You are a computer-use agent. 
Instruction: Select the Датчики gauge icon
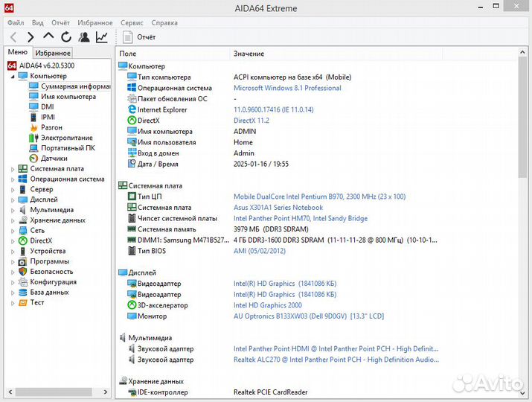point(33,159)
